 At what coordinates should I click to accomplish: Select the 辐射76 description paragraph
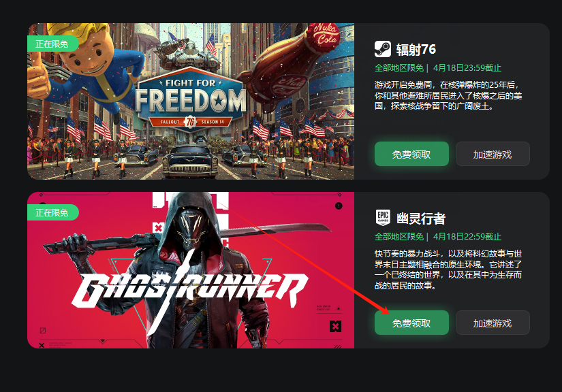click(448, 95)
